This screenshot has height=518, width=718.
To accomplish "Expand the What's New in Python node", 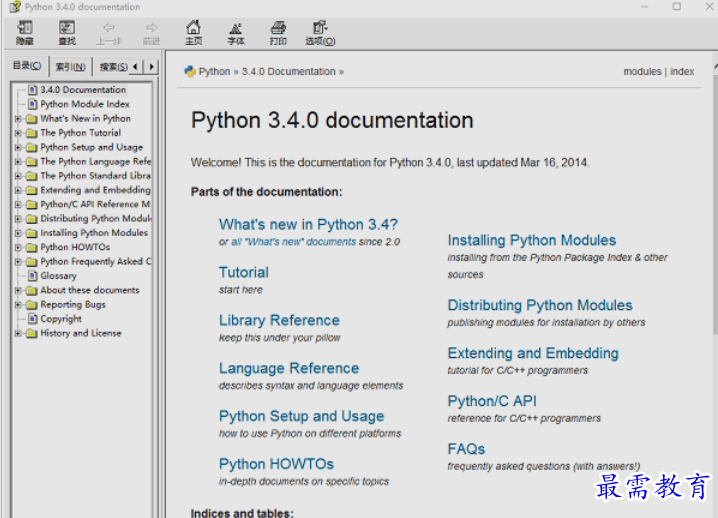I will point(18,119).
